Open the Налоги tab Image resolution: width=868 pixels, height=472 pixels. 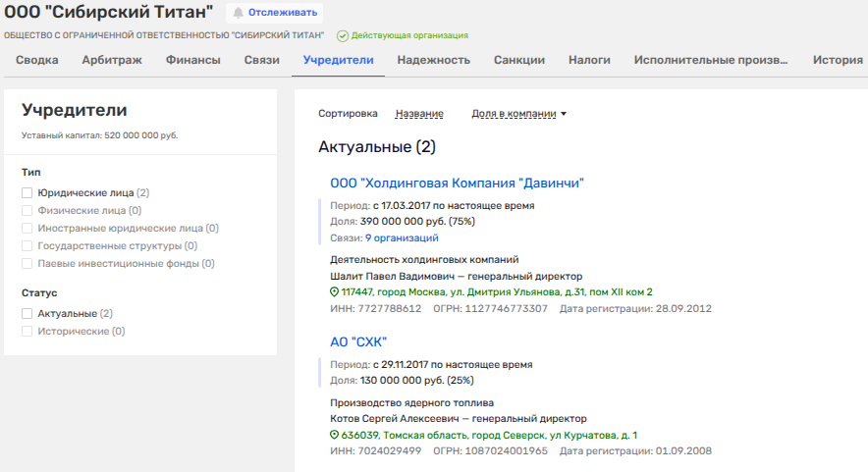589,60
